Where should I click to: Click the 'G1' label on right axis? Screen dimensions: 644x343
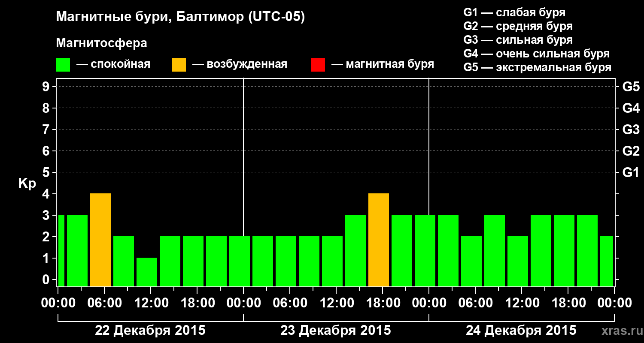pyautogui.click(x=631, y=172)
